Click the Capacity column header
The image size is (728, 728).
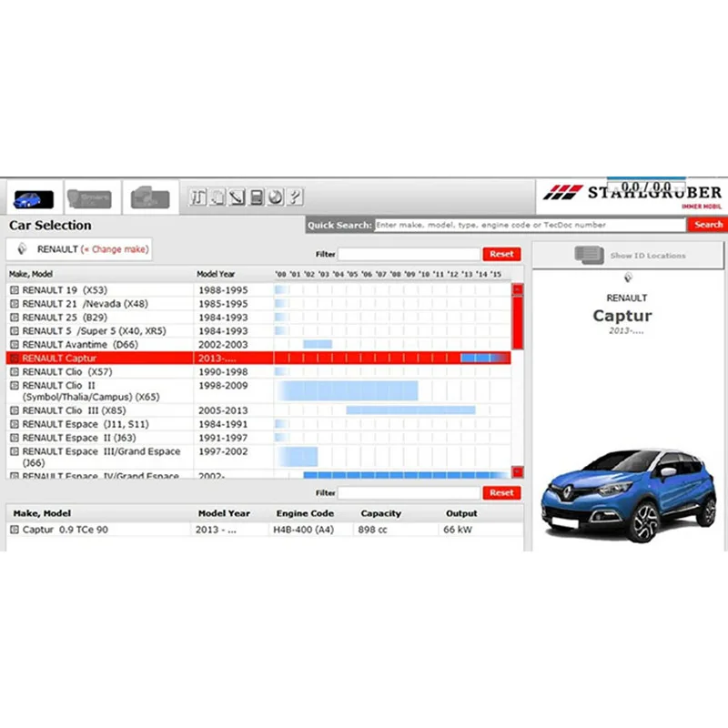pos(380,513)
